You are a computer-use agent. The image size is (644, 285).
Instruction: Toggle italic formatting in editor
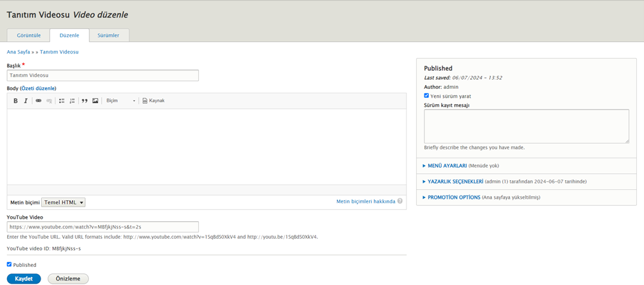click(x=26, y=101)
